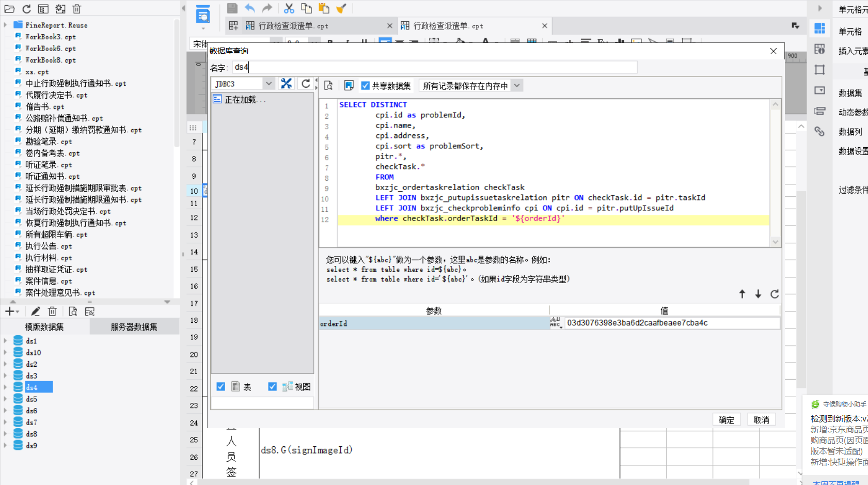Click the table search box below checkboxes
The image size is (868, 485).
[x=262, y=403]
